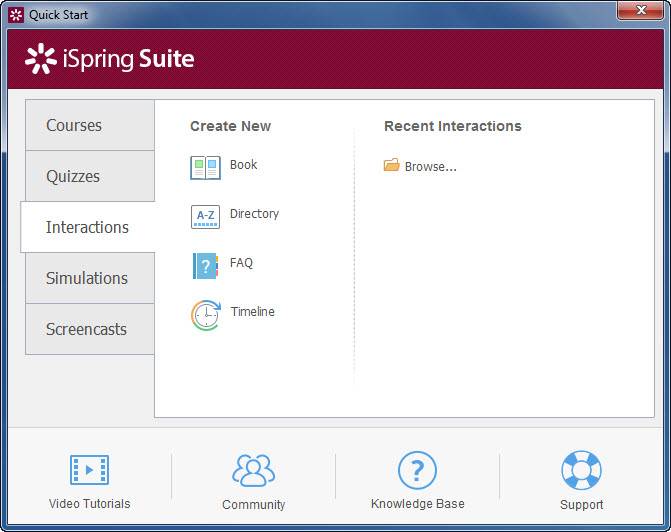Click the Quick Start title bar app icon
Image resolution: width=671 pixels, height=532 pixels.
(16, 15)
